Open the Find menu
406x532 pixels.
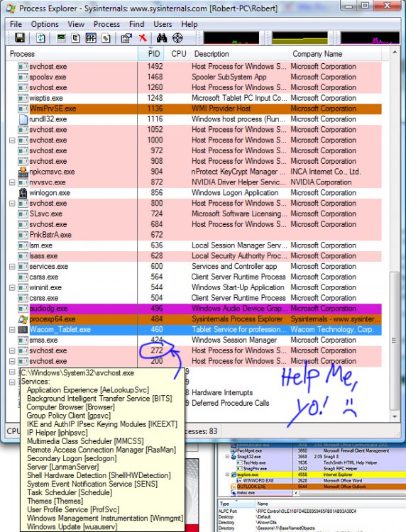(x=136, y=24)
